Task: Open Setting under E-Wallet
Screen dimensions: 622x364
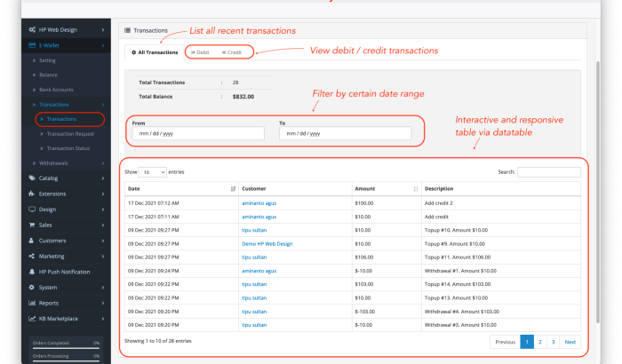Action: (x=47, y=60)
